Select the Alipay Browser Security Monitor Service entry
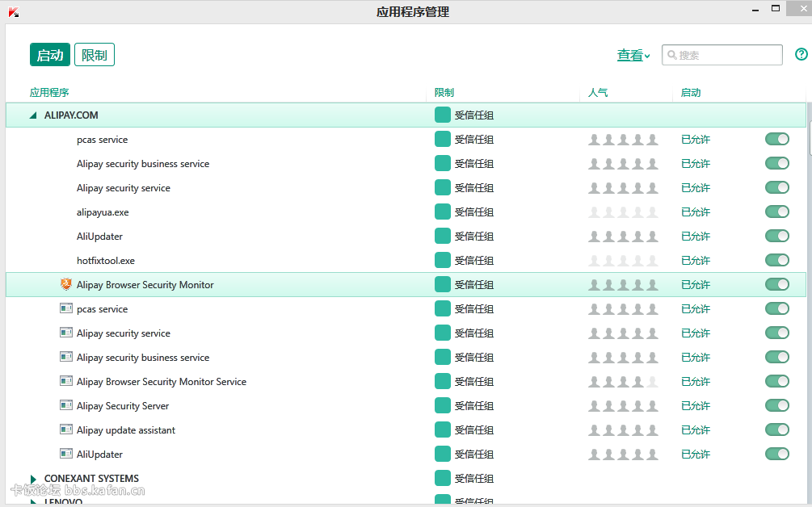 162,382
